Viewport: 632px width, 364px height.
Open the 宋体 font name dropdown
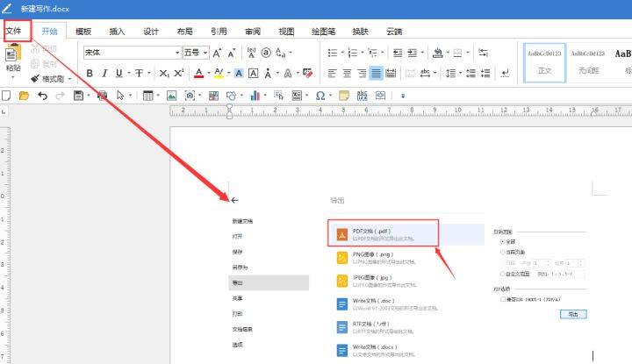click(177, 53)
